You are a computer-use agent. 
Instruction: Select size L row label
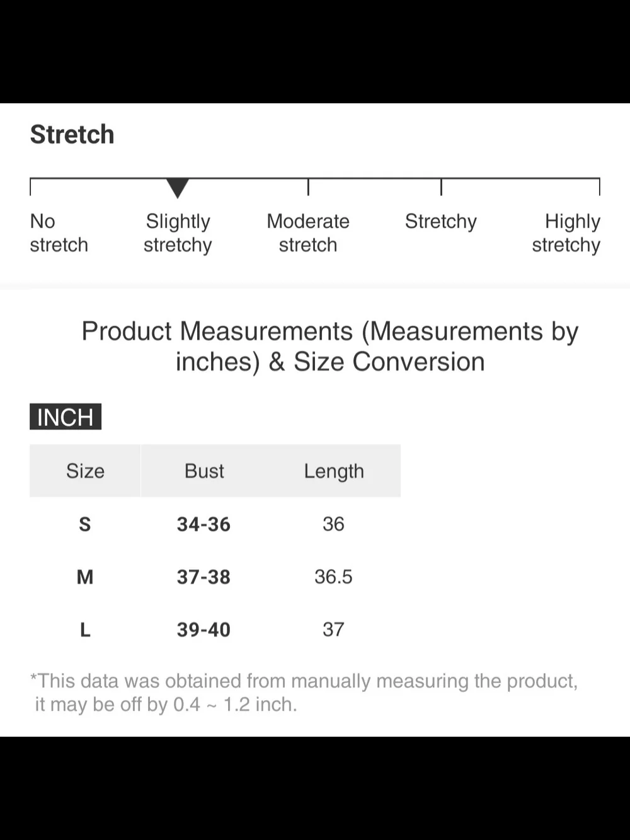click(85, 630)
